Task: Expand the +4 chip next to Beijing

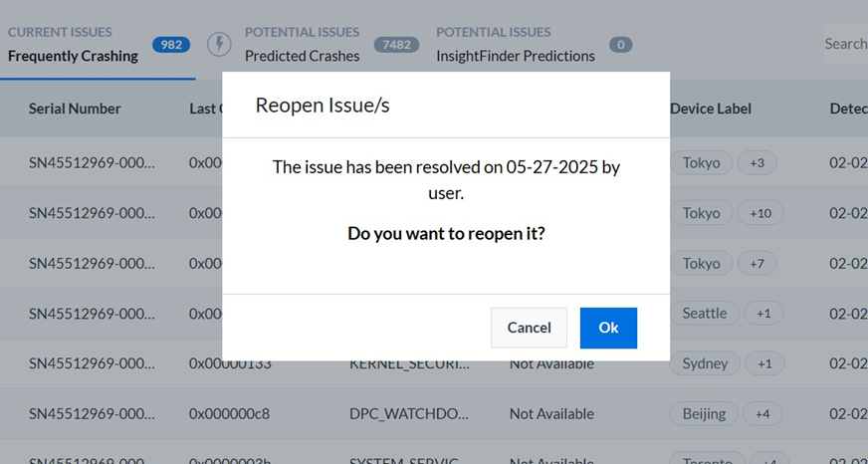Action: [x=761, y=413]
